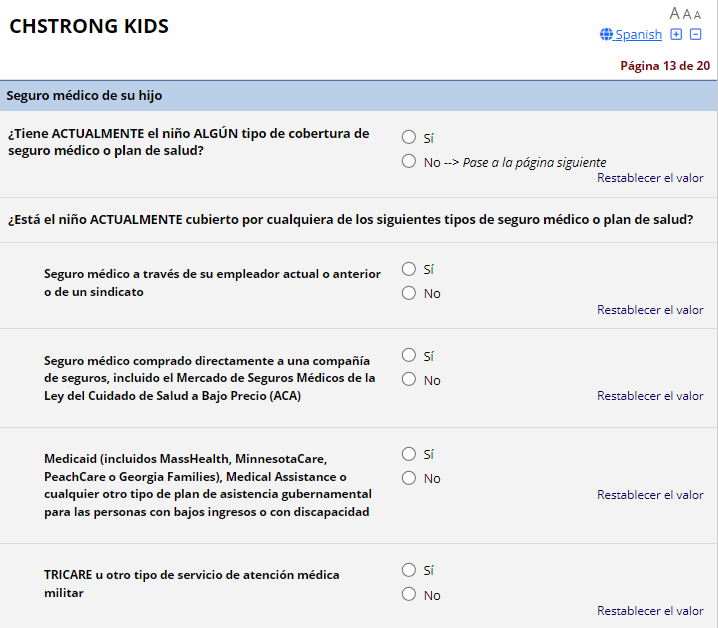Image resolution: width=718 pixels, height=628 pixels.
Task: Select No for empleador o sindicato insurance
Action: coord(409,293)
